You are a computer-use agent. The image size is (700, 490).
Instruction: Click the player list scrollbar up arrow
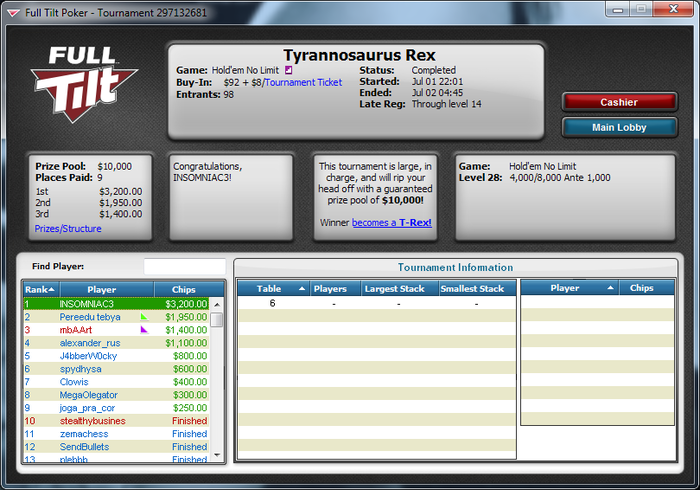pyautogui.click(x=217, y=304)
